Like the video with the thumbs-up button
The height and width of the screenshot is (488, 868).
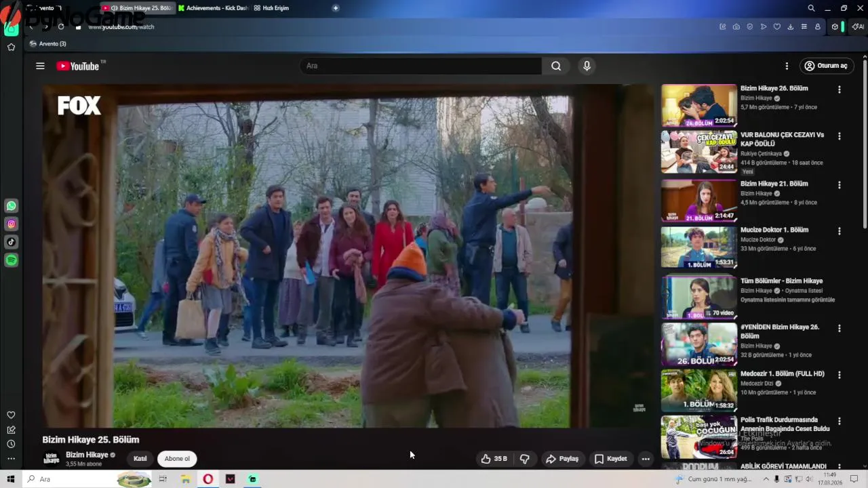coord(494,459)
